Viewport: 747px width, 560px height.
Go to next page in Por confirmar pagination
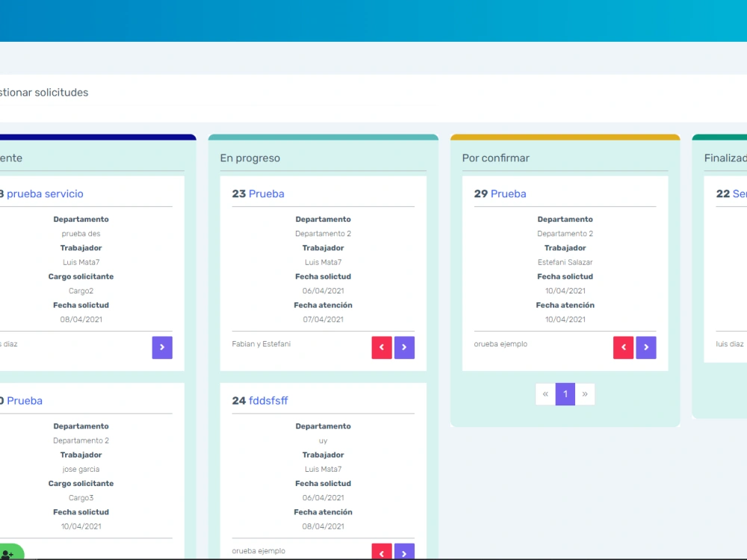tap(585, 394)
